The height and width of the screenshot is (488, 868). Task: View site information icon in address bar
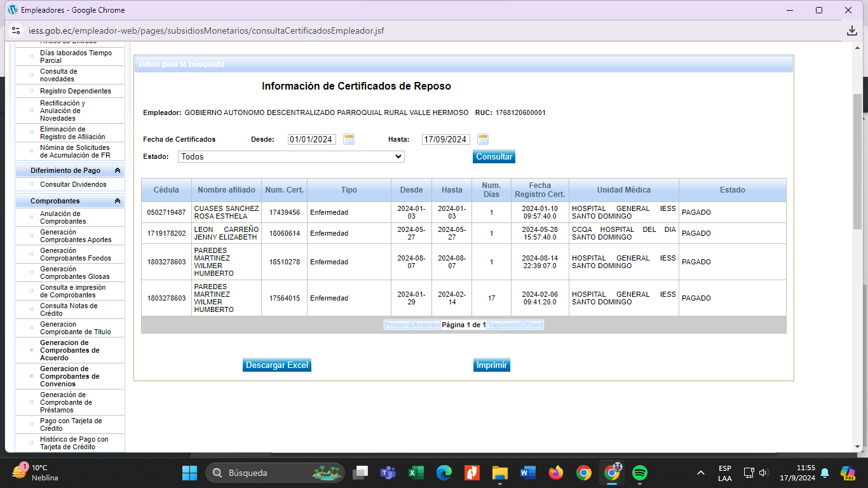coord(16,30)
